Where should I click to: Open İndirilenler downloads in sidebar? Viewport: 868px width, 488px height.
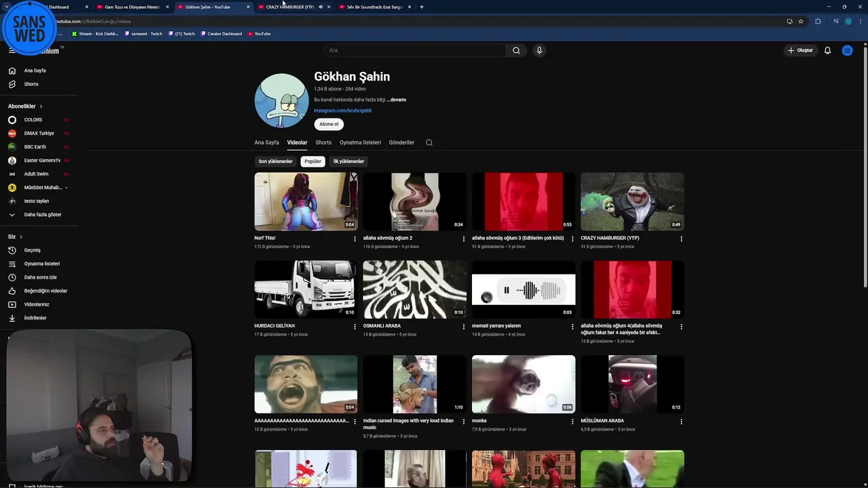tap(39, 318)
